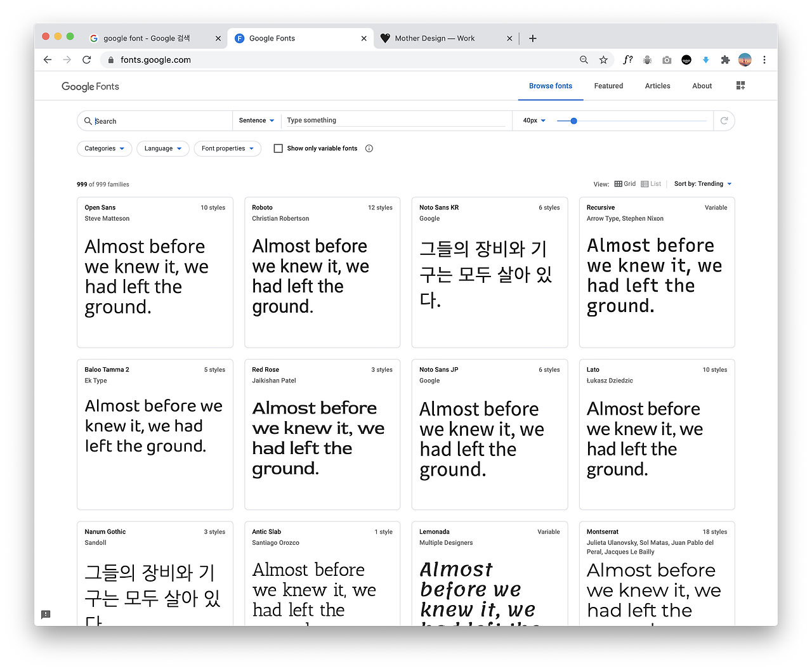Expand the Font properties filter

click(x=227, y=148)
